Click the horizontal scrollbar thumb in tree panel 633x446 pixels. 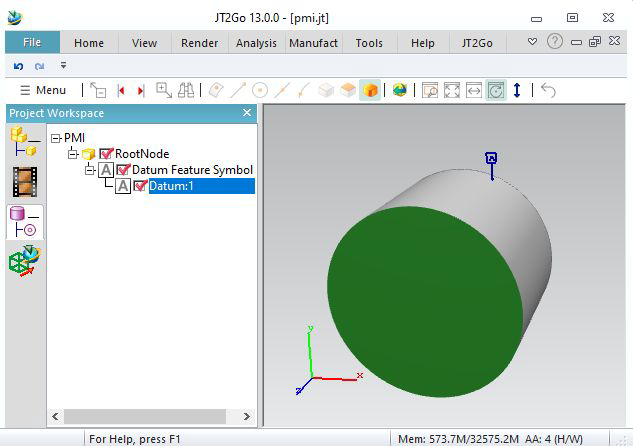(x=145, y=416)
